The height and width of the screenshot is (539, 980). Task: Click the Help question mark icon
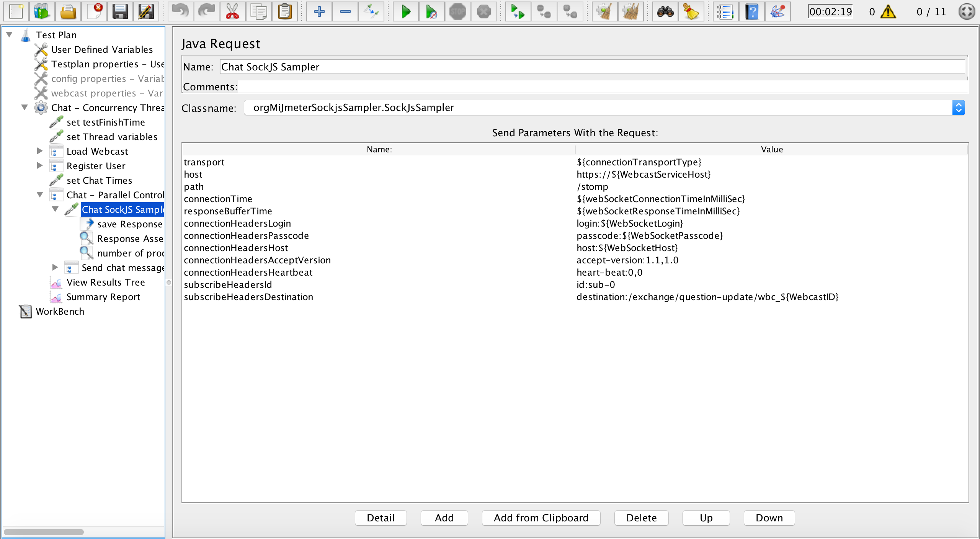[x=751, y=12]
